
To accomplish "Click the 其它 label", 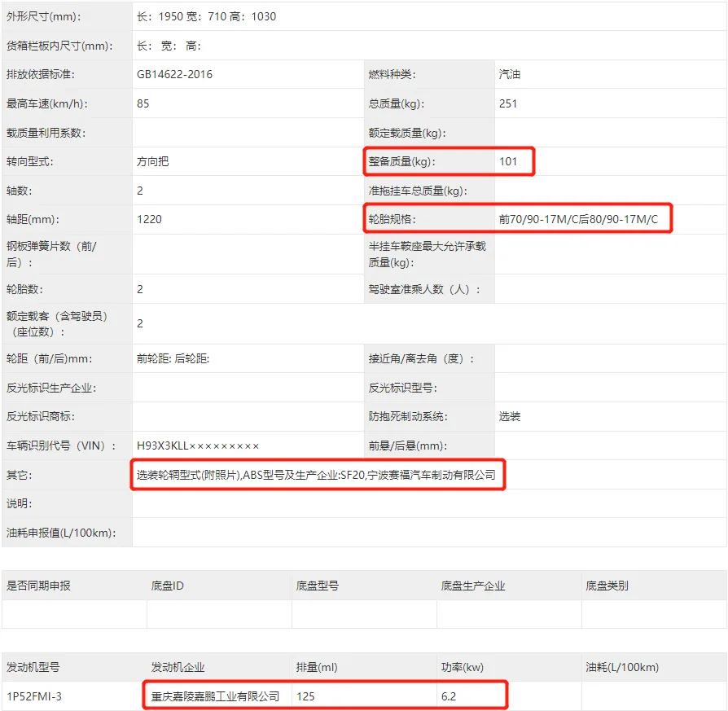I will point(19,475).
